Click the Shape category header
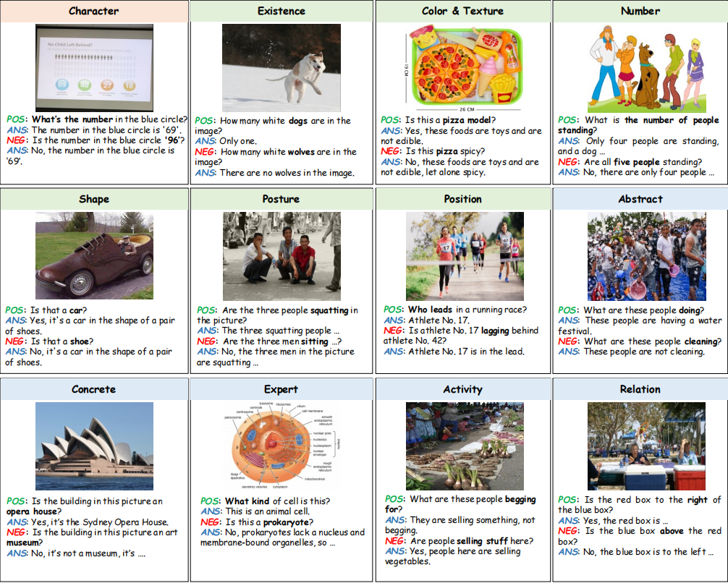 click(94, 199)
